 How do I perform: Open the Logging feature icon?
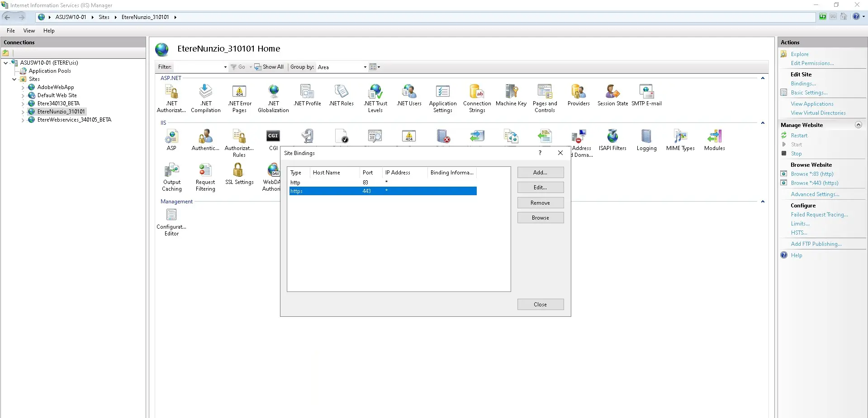pos(646,140)
